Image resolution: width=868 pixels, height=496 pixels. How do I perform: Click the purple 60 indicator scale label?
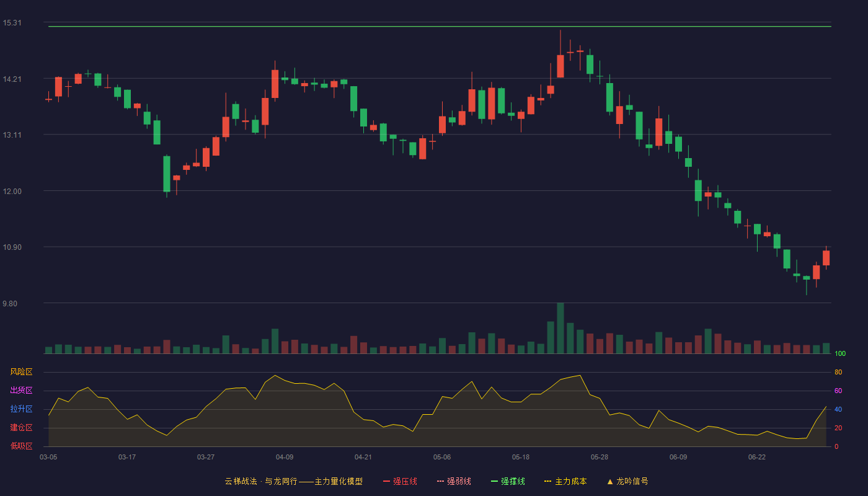click(x=838, y=391)
